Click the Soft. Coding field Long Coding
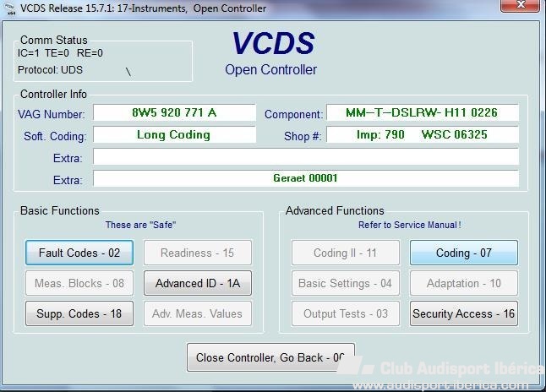 click(174, 134)
